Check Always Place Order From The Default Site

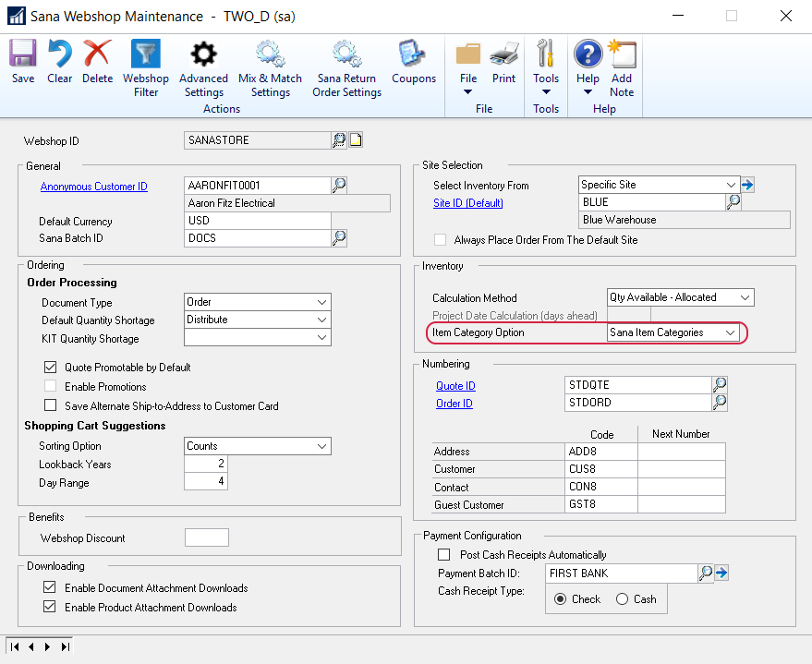[x=440, y=239]
